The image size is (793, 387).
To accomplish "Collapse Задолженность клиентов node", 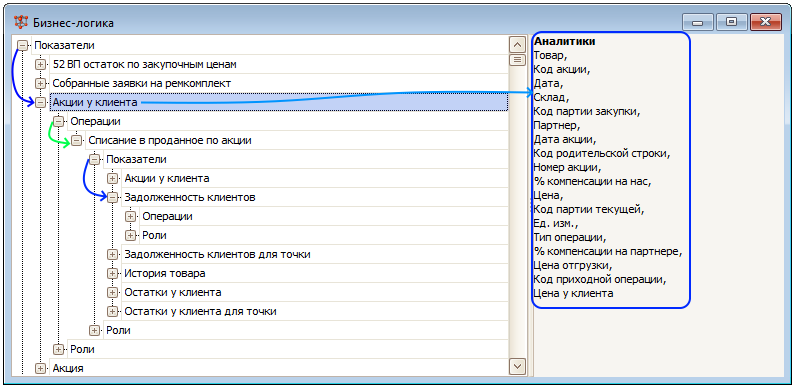I will (x=112, y=197).
